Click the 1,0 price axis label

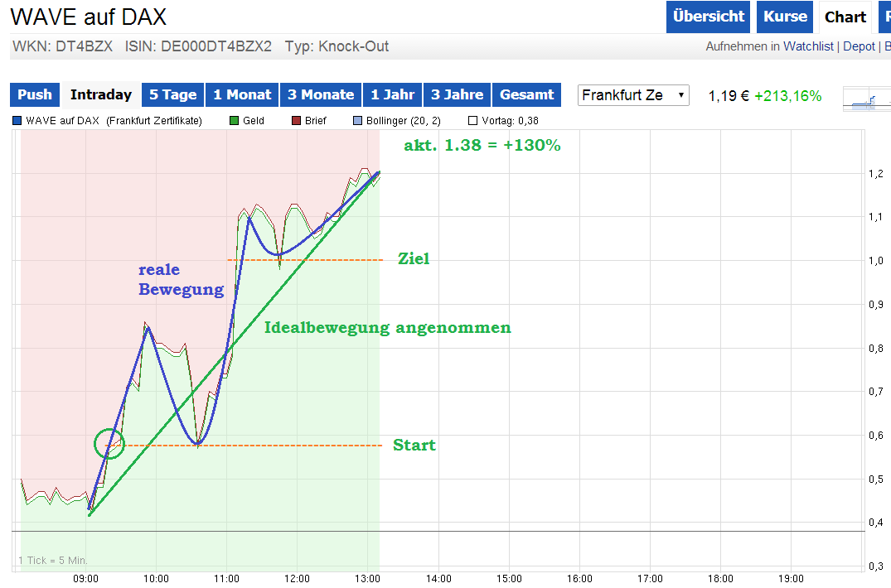click(x=875, y=261)
